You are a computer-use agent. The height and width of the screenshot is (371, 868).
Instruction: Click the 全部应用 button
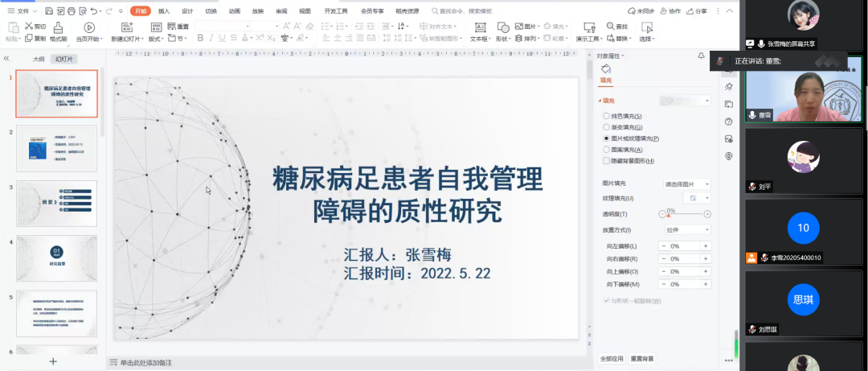[x=611, y=358]
